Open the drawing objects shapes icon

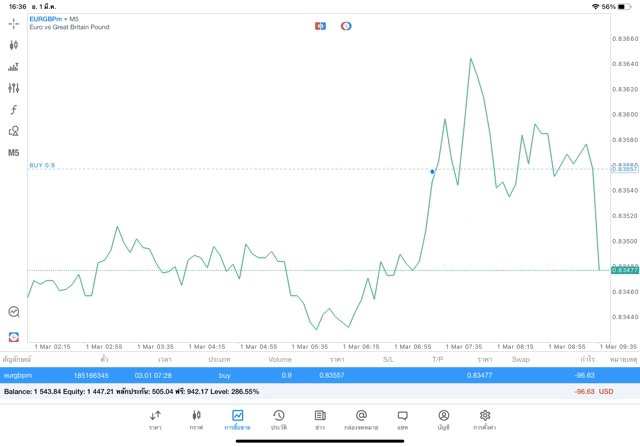tap(14, 131)
